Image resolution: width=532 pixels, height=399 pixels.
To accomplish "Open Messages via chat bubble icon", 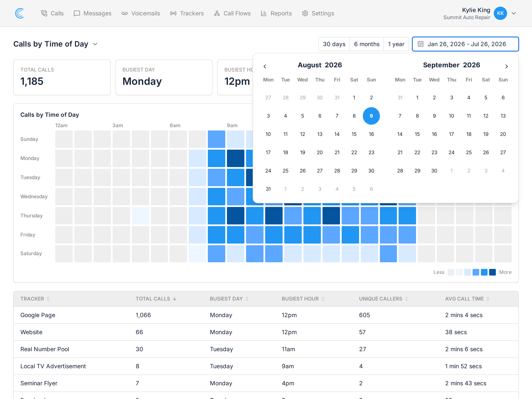I will click(77, 13).
